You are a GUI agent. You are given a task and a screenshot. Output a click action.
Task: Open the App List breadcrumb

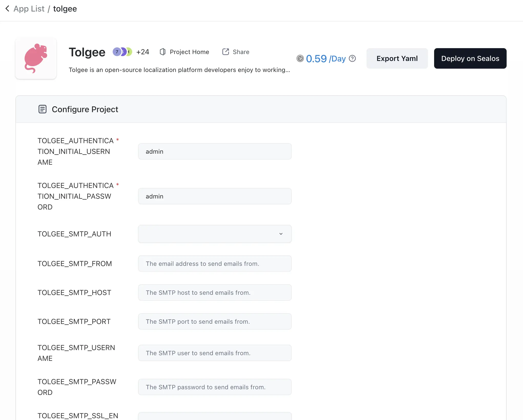point(29,8)
